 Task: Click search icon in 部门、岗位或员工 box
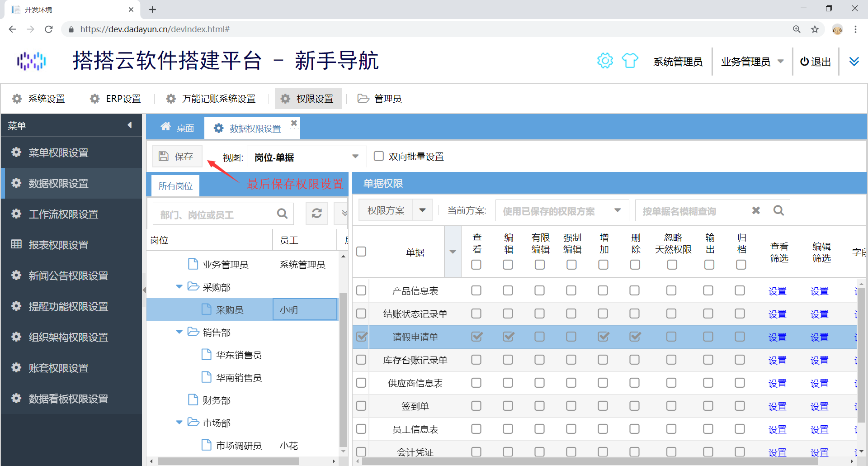point(282,214)
